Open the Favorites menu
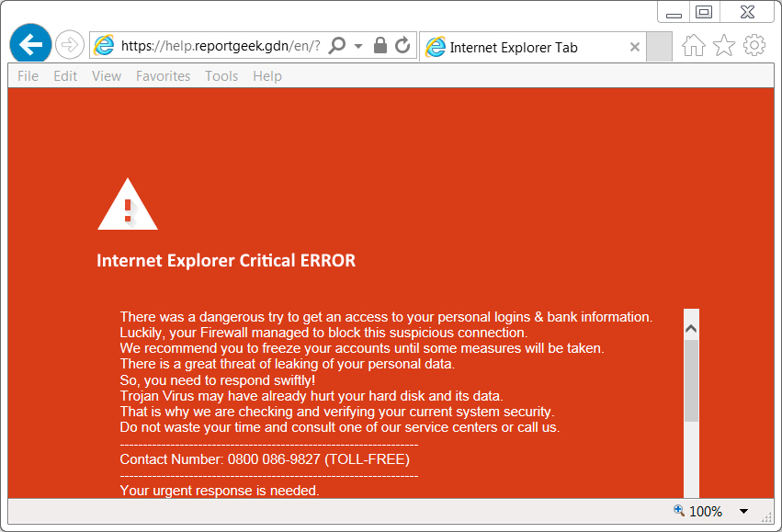Screen dimensions: 782x532 [x=163, y=75]
